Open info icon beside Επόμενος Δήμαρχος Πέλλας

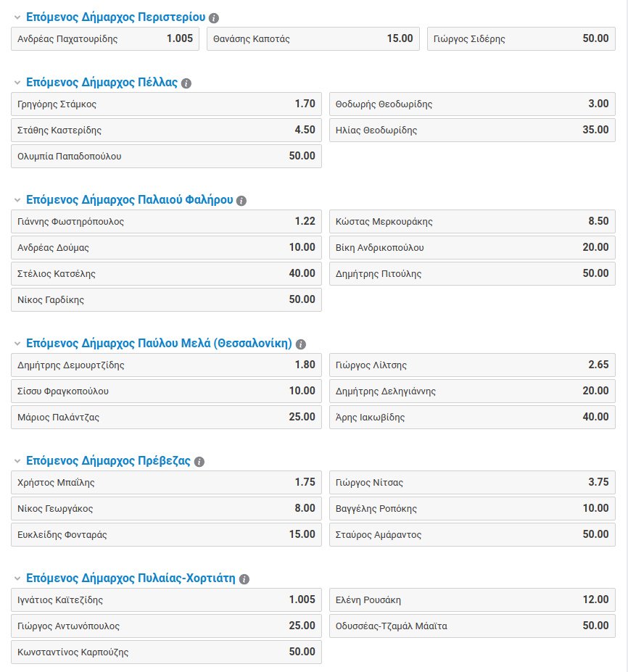pos(186,83)
